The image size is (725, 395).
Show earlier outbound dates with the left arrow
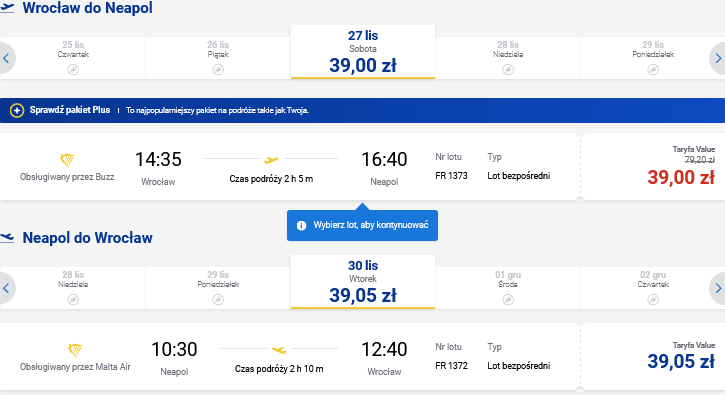pyautogui.click(x=6, y=58)
